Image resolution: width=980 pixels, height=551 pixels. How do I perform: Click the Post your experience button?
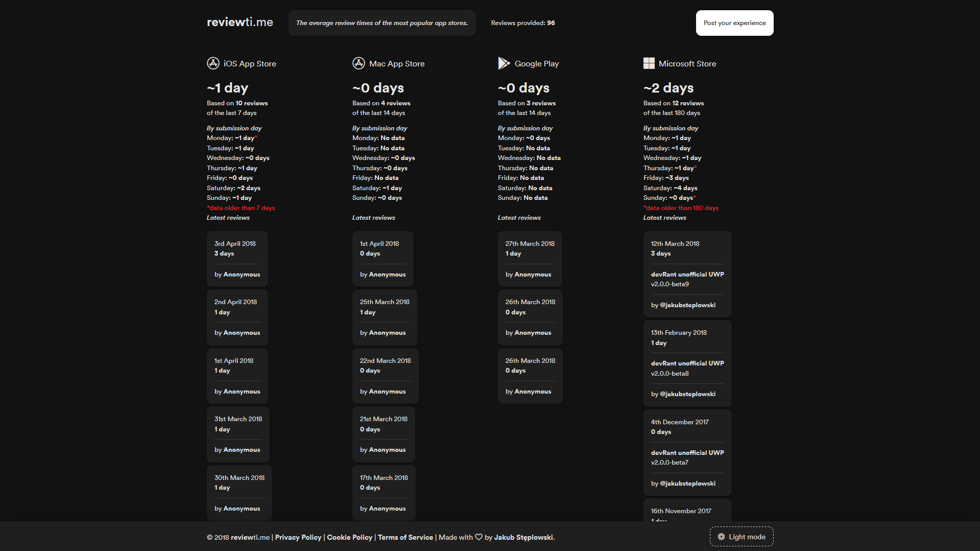point(734,22)
